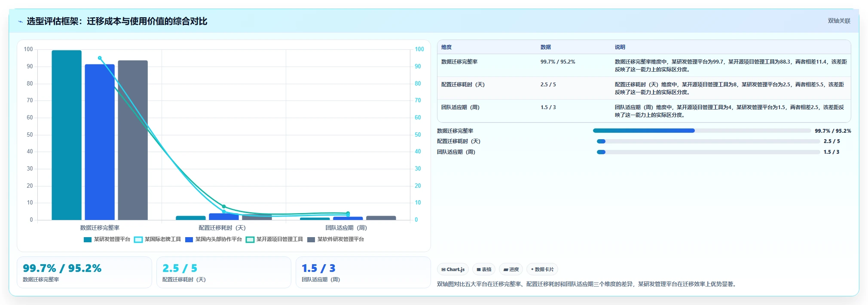The height and width of the screenshot is (305, 868).
Task: Click the 99.7% / 95.2% data card
Action: point(84,272)
